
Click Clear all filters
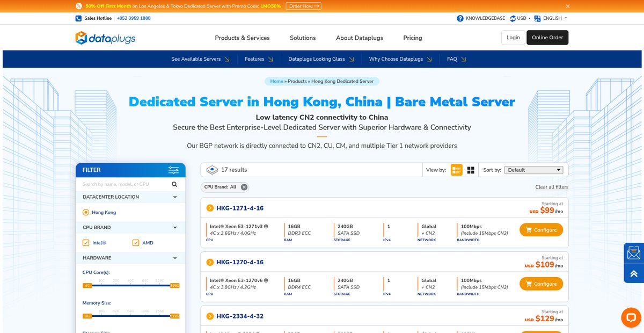pyautogui.click(x=552, y=187)
